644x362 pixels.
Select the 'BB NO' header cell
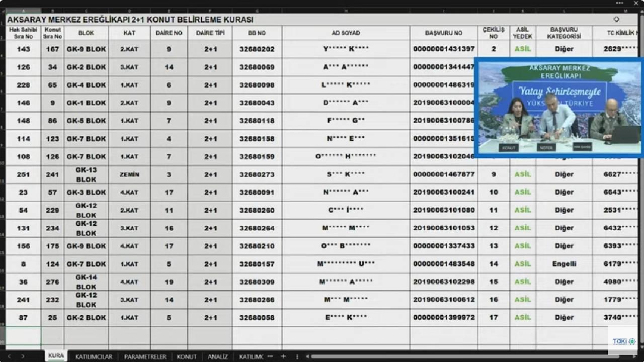point(257,33)
